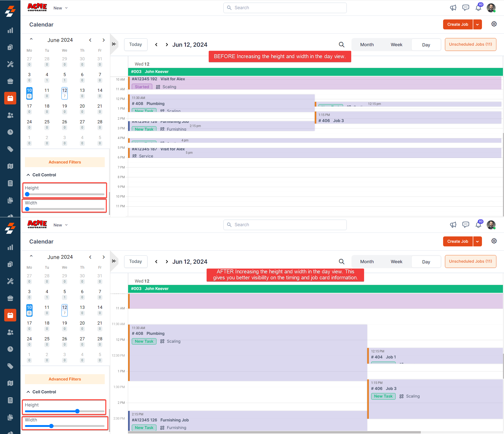Click the megaphone announcements icon in upper header

click(453, 8)
